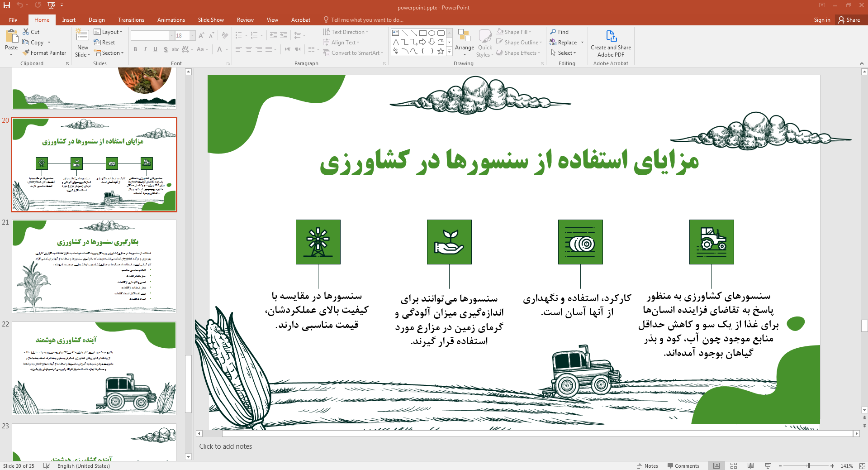Click Sign in link
Image resolution: width=868 pixels, height=470 pixels.
click(x=822, y=19)
